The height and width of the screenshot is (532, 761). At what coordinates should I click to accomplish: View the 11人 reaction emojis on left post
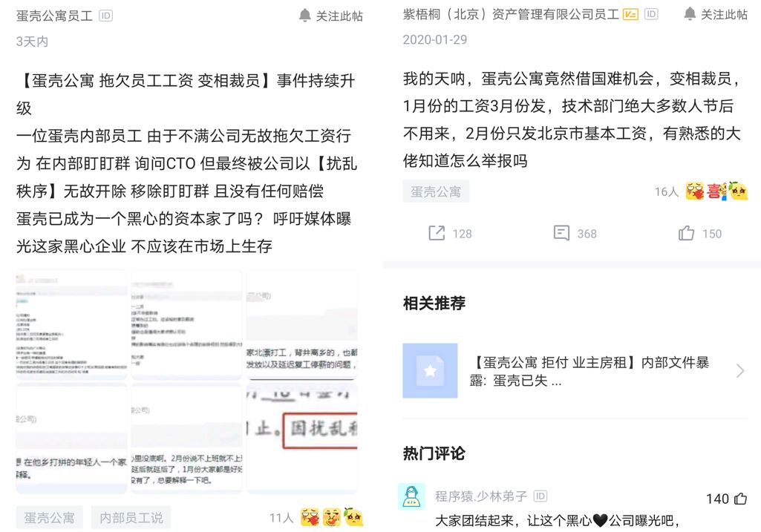[332, 517]
